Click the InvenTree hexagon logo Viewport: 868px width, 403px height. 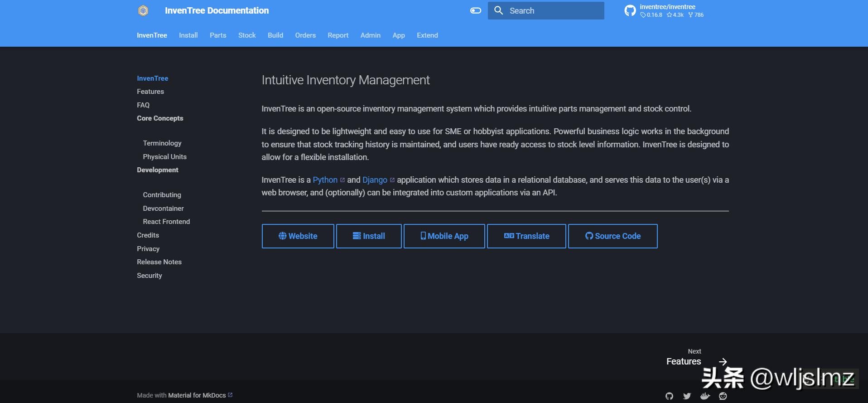143,10
